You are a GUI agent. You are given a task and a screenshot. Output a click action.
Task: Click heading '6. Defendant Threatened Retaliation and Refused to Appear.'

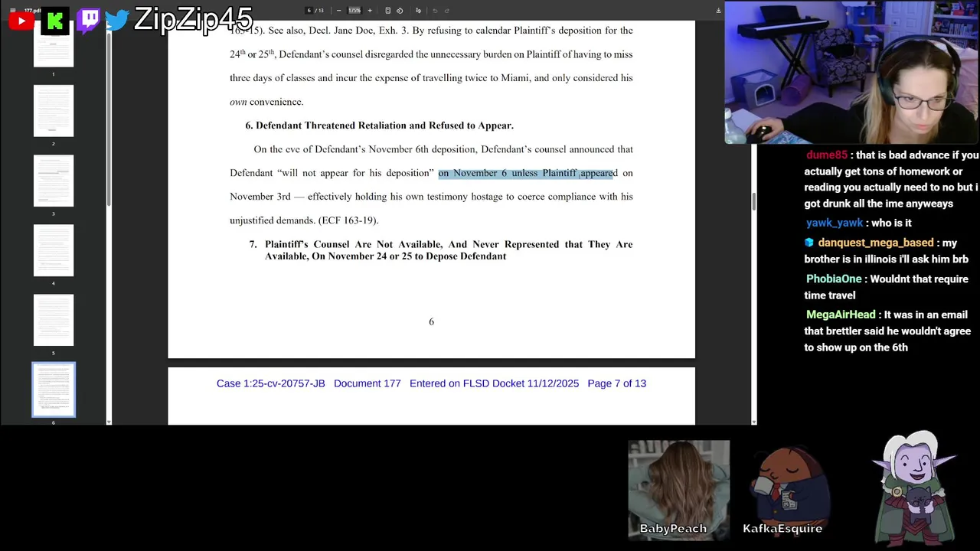coord(379,126)
